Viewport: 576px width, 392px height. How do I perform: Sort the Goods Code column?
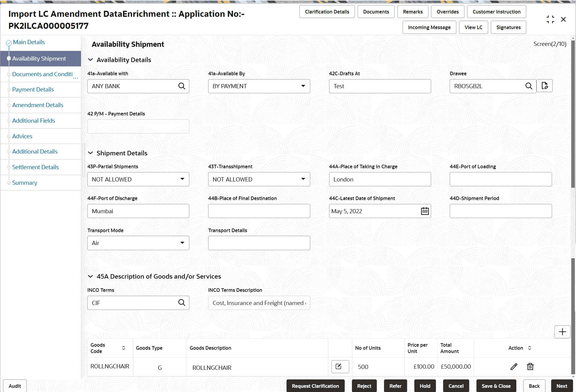[x=123, y=348]
